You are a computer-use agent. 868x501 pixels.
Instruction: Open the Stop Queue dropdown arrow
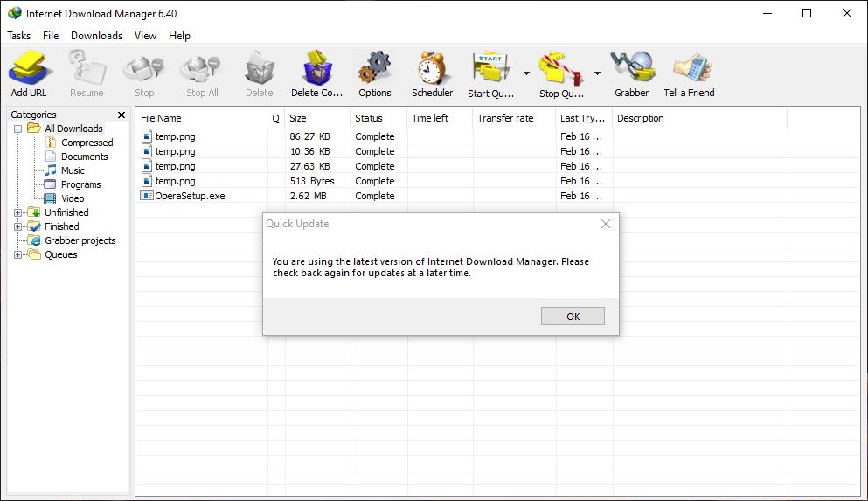598,73
